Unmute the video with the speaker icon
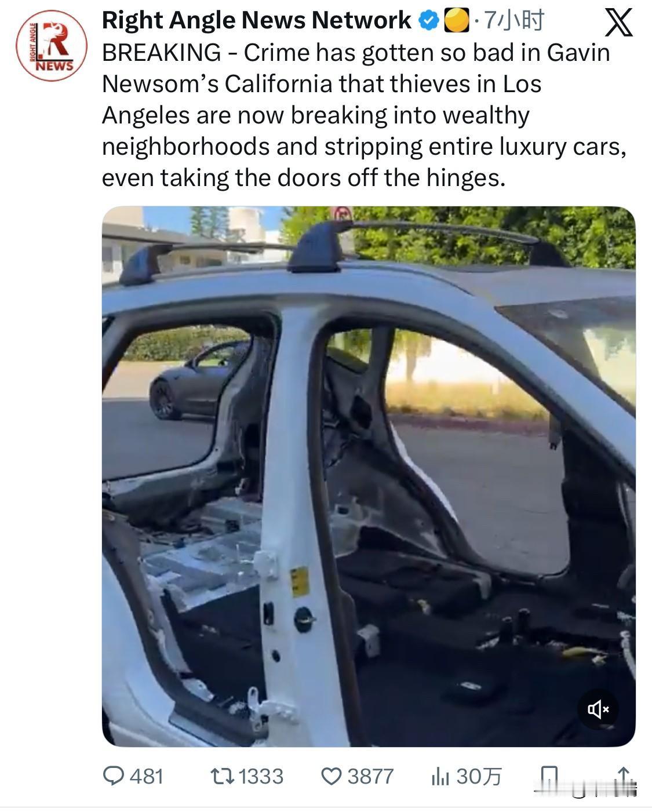 tap(598, 709)
